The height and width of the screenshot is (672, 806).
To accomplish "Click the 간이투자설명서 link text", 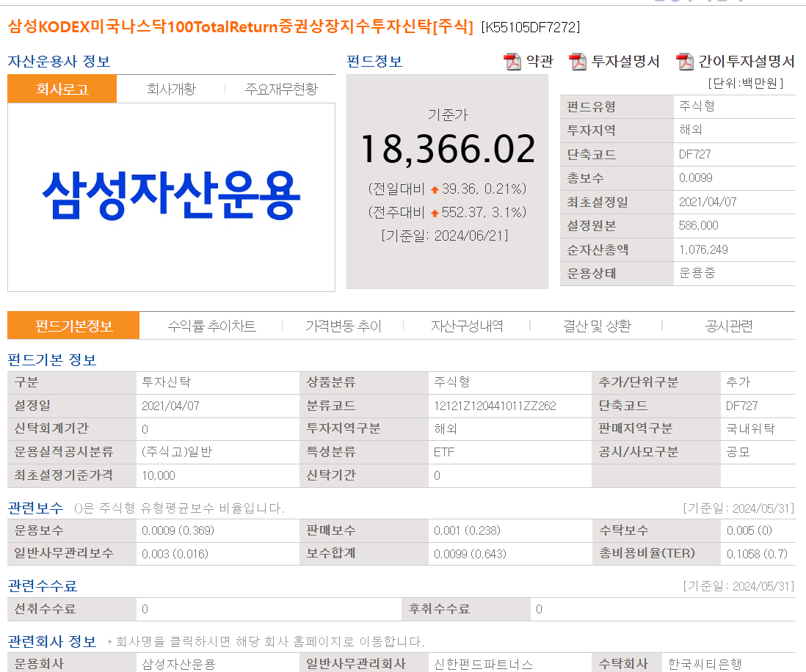I will click(x=747, y=62).
